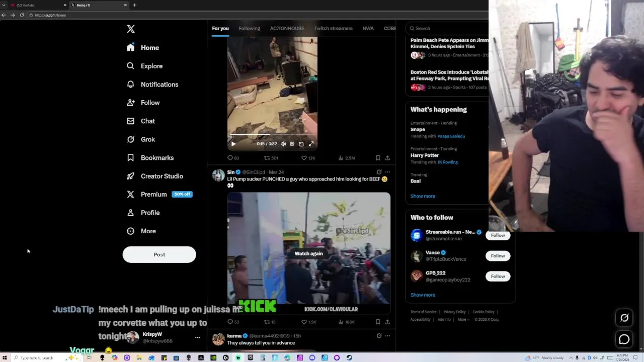
Task: Click the video picture-in-picture icon
Action: (301, 144)
